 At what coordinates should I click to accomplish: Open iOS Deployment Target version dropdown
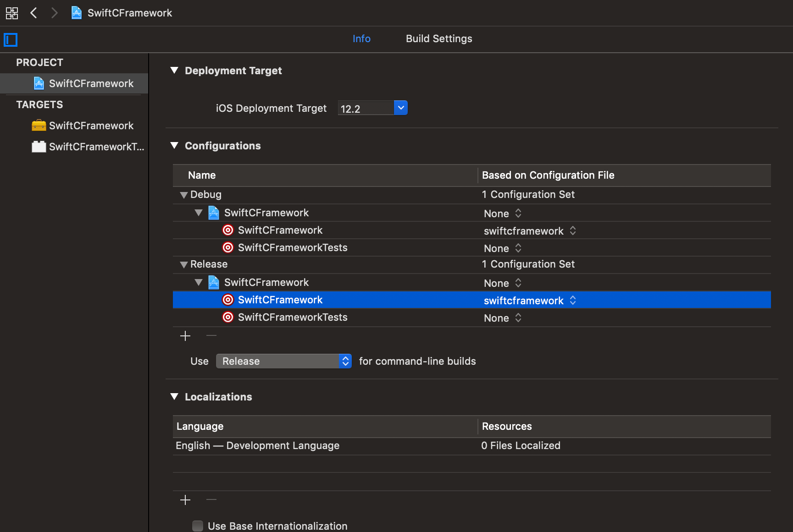click(x=401, y=108)
